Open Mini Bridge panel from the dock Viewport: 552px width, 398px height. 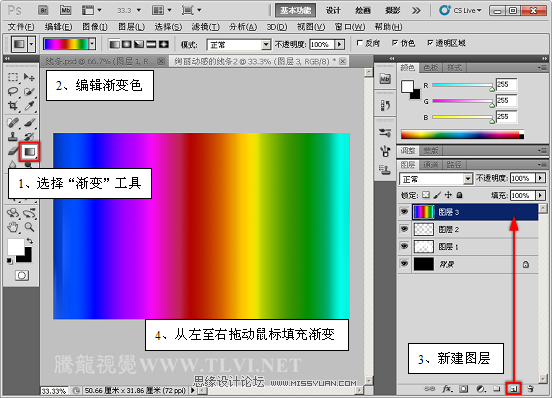[x=385, y=79]
